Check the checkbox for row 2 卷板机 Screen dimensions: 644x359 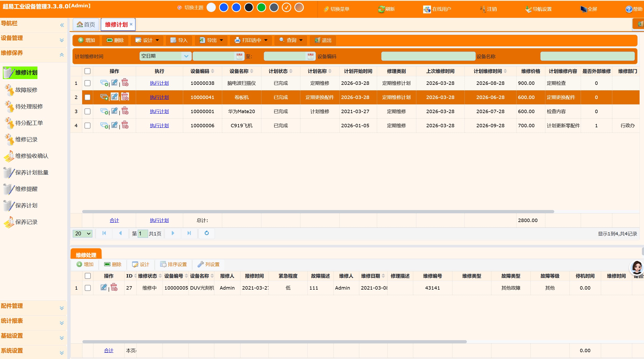pyautogui.click(x=87, y=97)
